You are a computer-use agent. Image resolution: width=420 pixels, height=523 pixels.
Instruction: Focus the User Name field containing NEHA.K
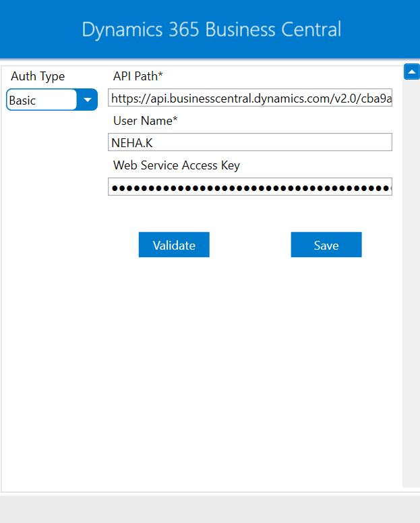(x=250, y=142)
